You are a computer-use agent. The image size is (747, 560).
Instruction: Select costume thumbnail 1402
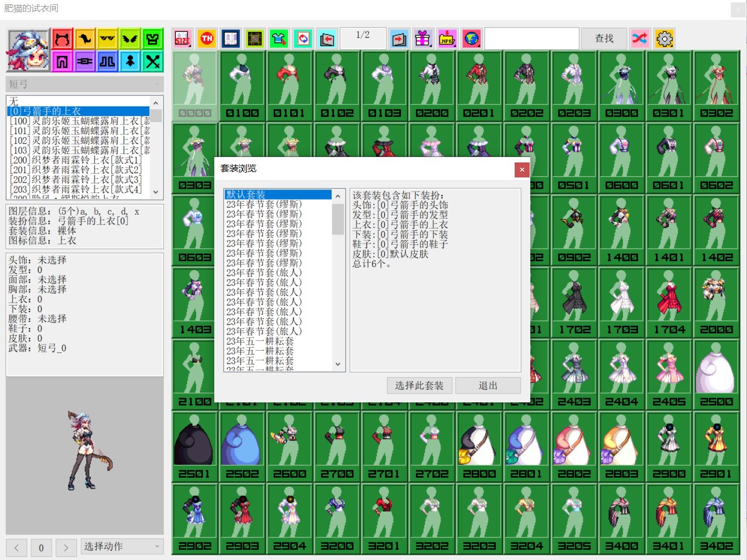[x=717, y=230]
